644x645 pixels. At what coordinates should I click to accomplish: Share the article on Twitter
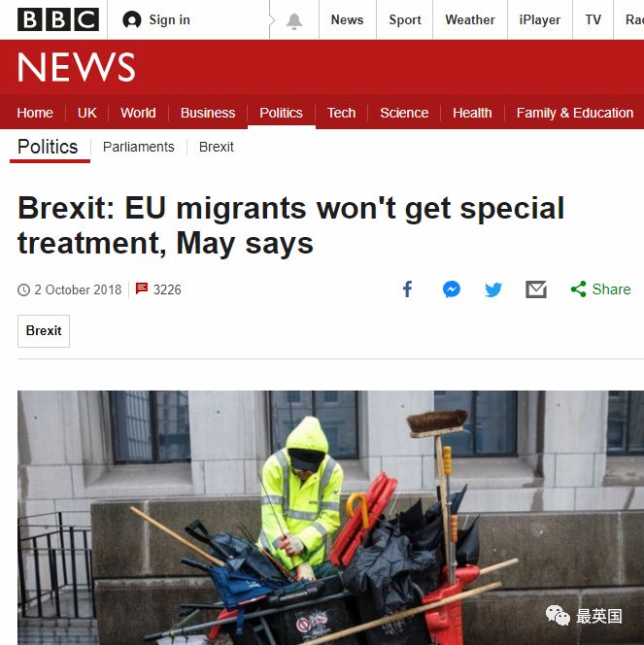pos(493,289)
